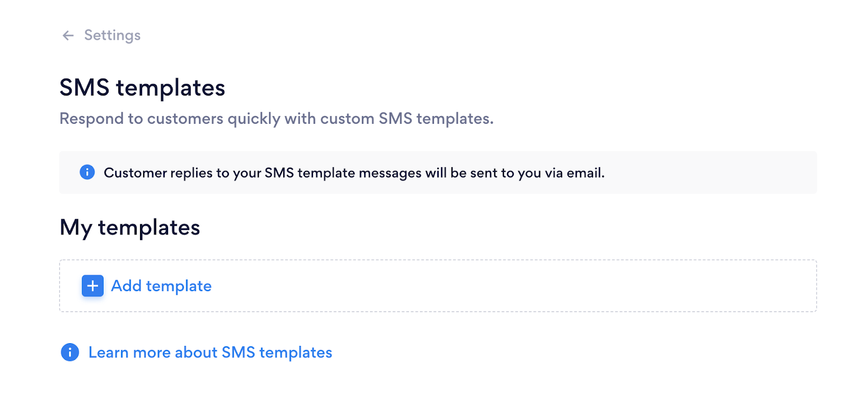Click the customer replies notice text
This screenshot has width=868, height=405.
point(354,173)
